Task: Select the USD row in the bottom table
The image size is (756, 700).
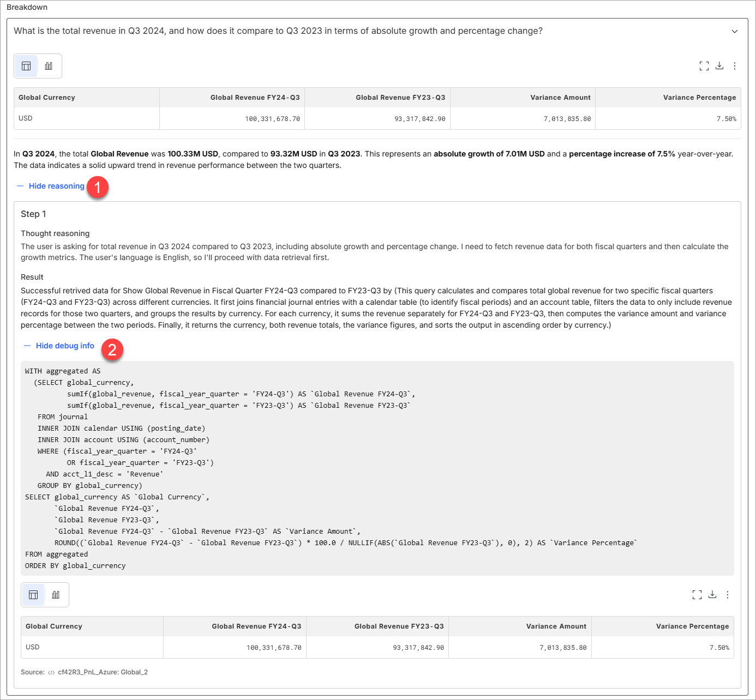Action: (x=33, y=647)
